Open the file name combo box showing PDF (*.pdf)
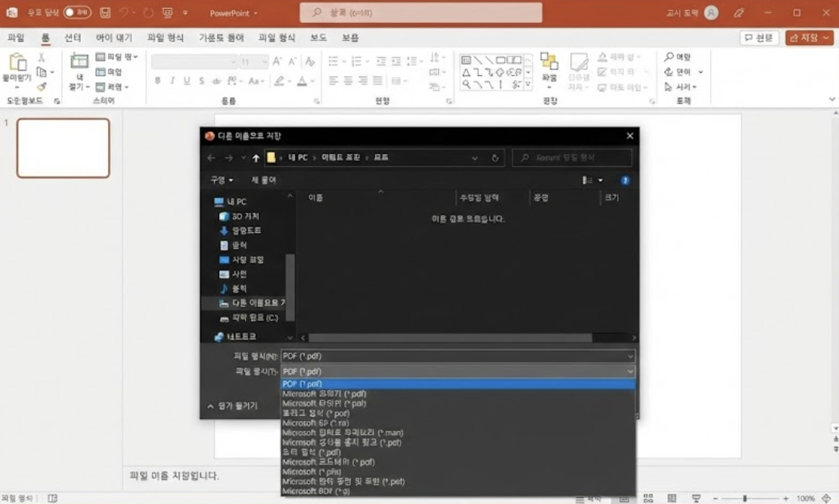This screenshot has width=839, height=504. pos(457,357)
